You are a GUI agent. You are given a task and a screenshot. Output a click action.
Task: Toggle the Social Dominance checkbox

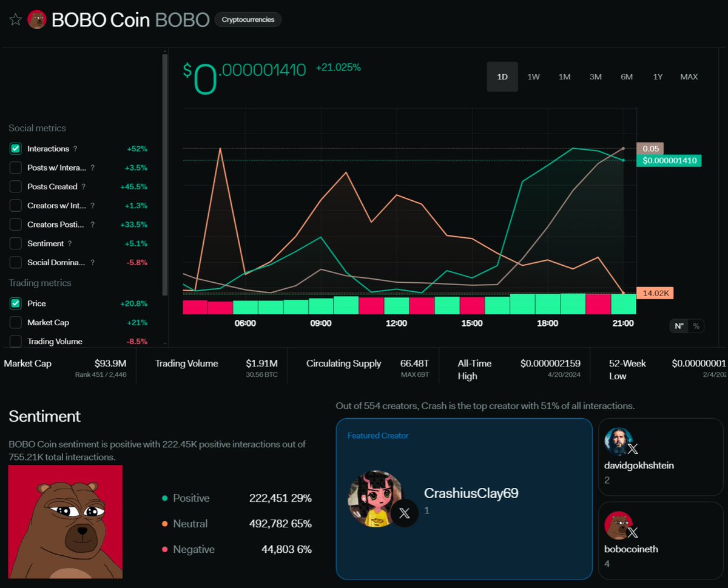coord(16,263)
